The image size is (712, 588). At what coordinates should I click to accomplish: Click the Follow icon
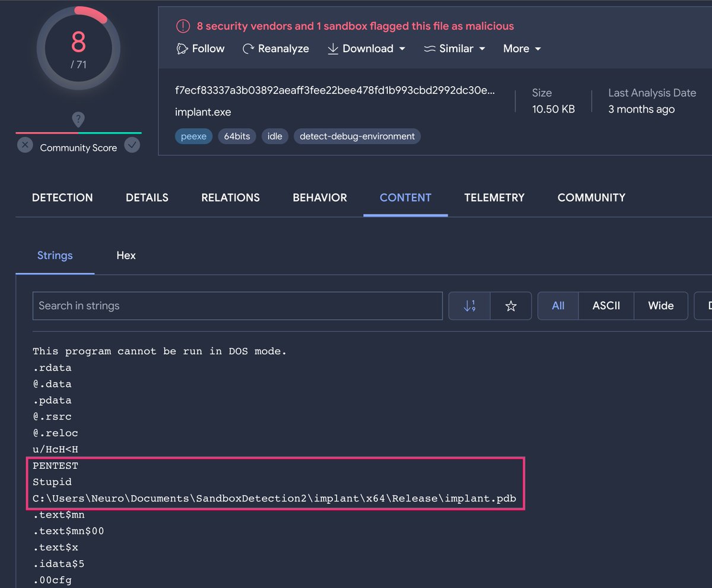pos(182,49)
